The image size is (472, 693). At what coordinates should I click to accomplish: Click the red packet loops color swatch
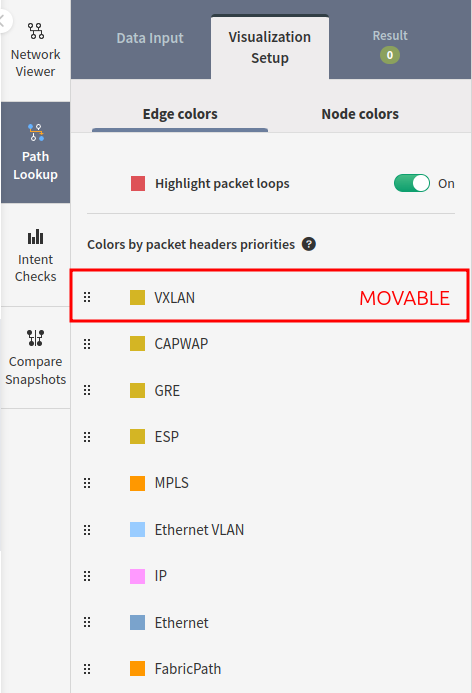(138, 183)
